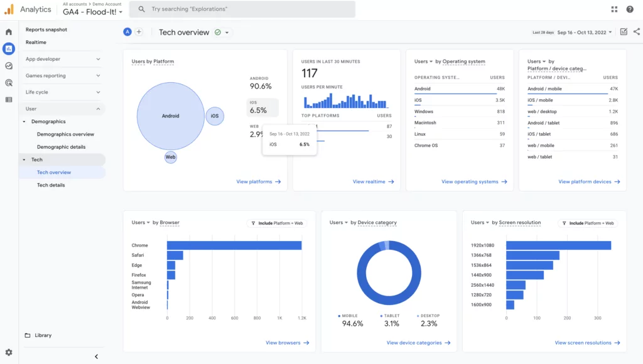643x364 pixels.
Task: Open the date range dropdown
Action: point(583,32)
